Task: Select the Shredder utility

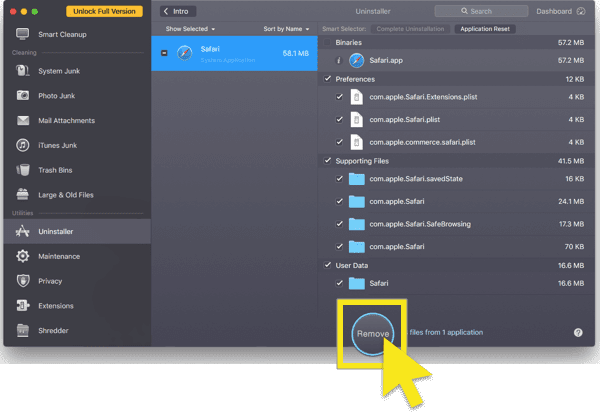Action: (x=54, y=330)
